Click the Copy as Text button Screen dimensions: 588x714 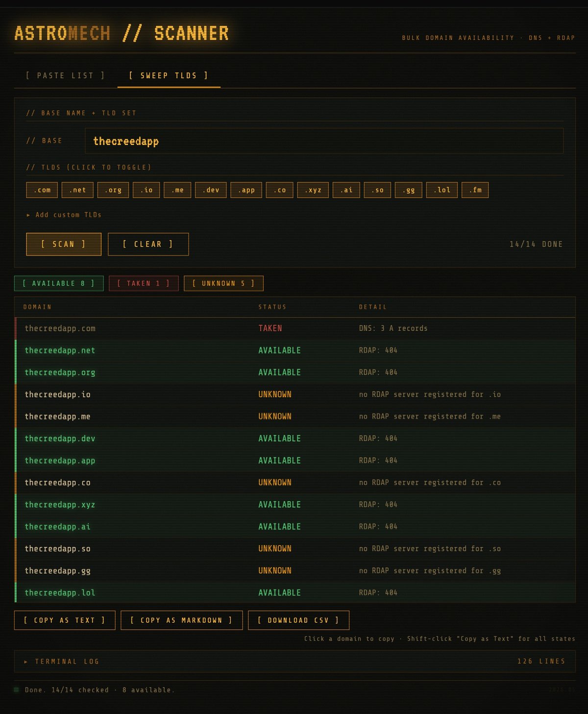(x=65, y=620)
